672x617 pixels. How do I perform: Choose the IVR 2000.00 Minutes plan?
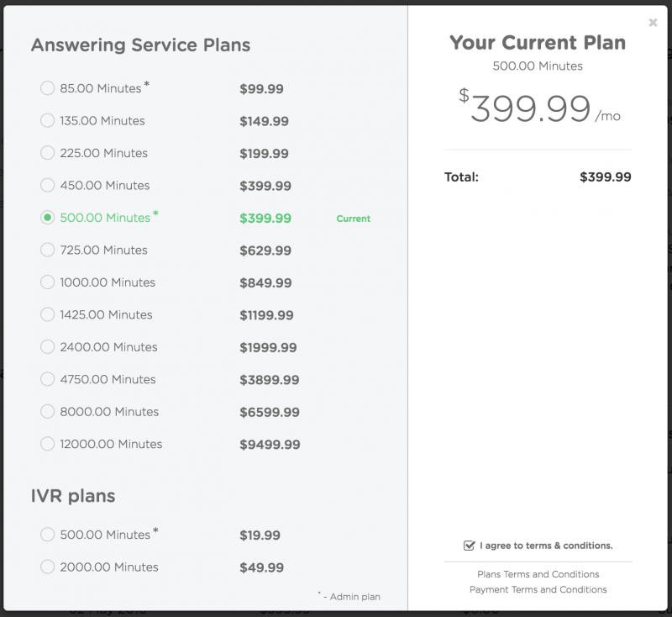48,567
